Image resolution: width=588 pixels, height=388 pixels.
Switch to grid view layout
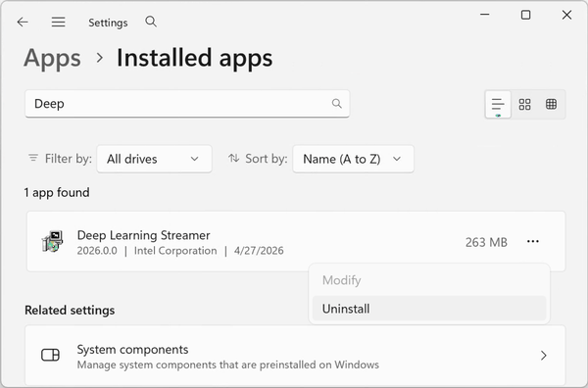(524, 104)
